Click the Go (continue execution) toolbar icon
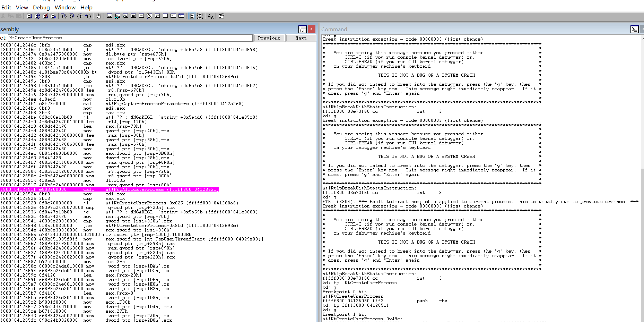The image size is (644, 322). [29, 16]
